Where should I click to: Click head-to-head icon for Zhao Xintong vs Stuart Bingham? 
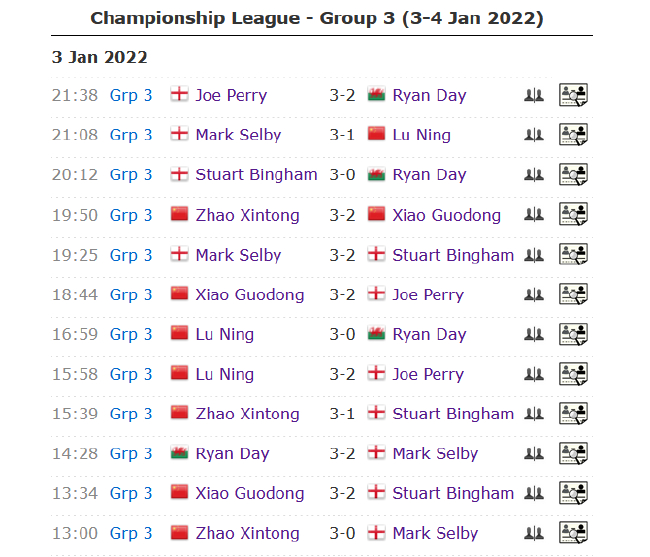pos(533,414)
